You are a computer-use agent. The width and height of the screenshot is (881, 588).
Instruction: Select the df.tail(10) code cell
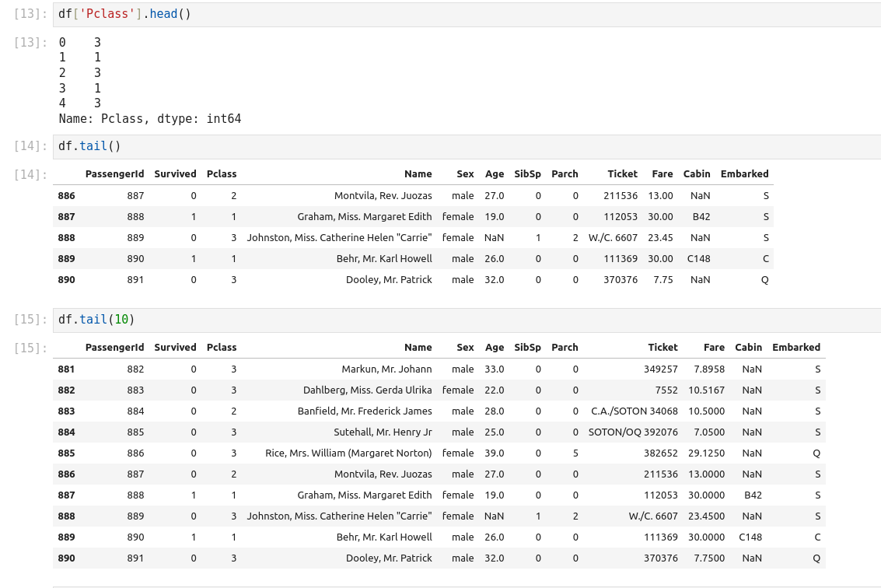click(x=467, y=320)
